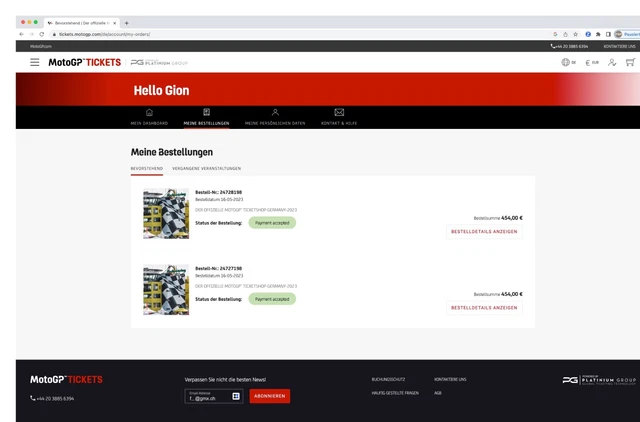The width and height of the screenshot is (640, 422).
Task: Open the Kontakt & Hilfe tab
Action: (339, 117)
